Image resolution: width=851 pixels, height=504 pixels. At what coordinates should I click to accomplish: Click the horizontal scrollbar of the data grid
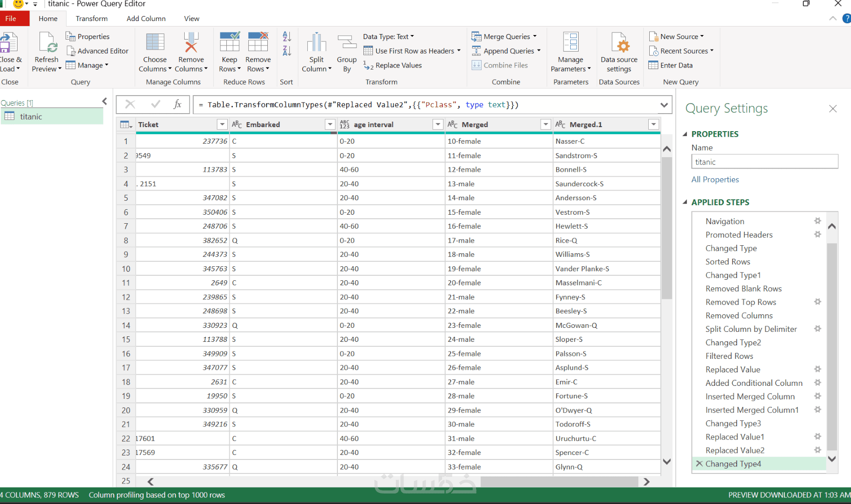click(x=558, y=481)
